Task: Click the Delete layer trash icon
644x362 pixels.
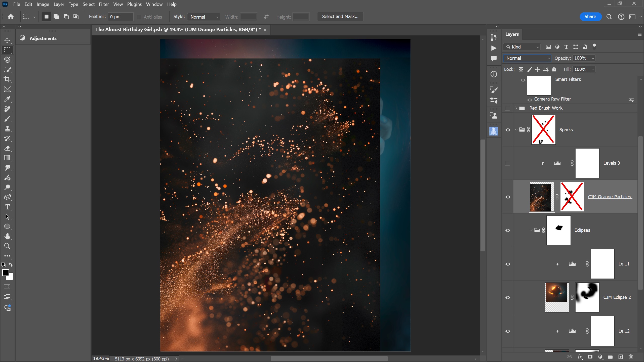Action: (x=631, y=357)
